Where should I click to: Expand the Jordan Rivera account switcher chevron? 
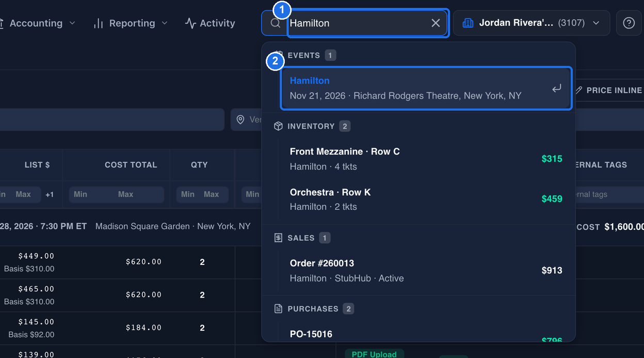(x=596, y=23)
